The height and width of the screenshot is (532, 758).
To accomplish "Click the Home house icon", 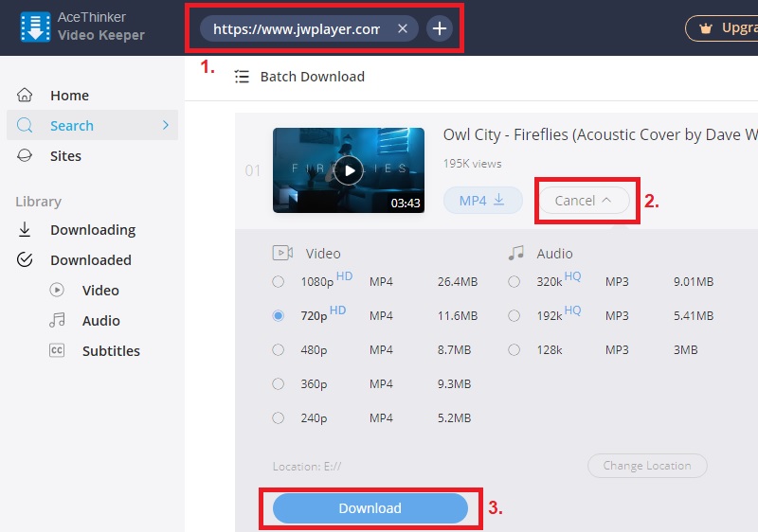I will (25, 95).
